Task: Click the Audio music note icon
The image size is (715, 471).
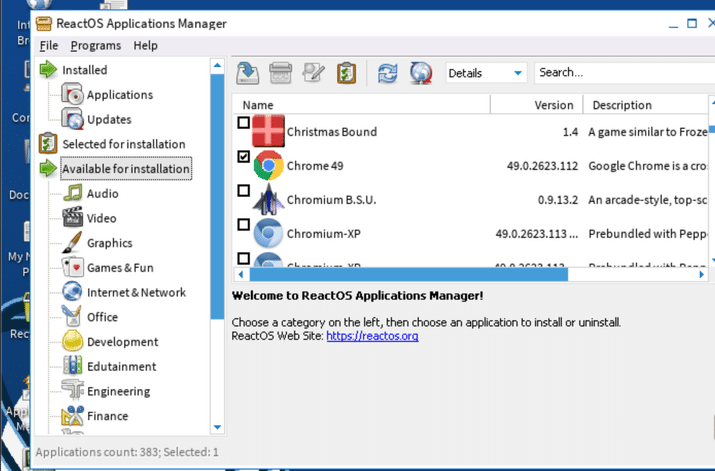Action: [x=73, y=193]
